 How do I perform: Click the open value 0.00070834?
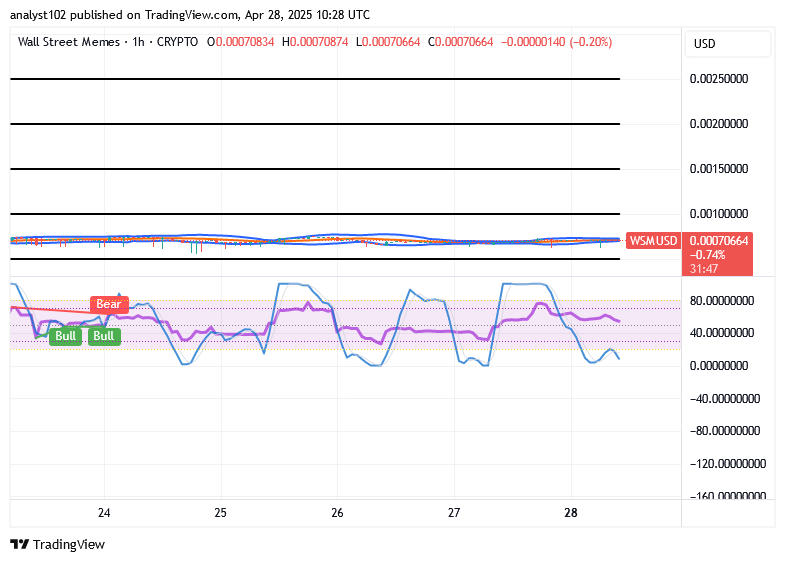245,42
